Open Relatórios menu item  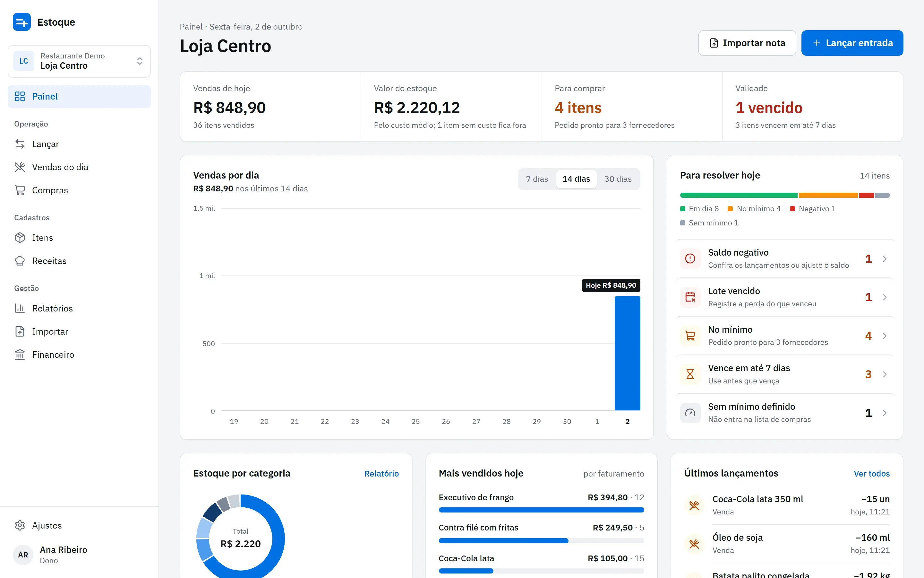pyautogui.click(x=79, y=308)
